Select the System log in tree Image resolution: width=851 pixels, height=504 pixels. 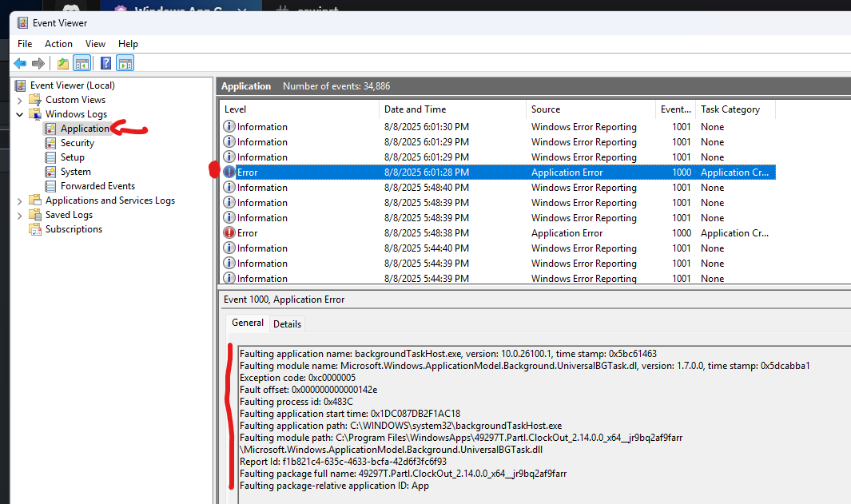click(75, 172)
